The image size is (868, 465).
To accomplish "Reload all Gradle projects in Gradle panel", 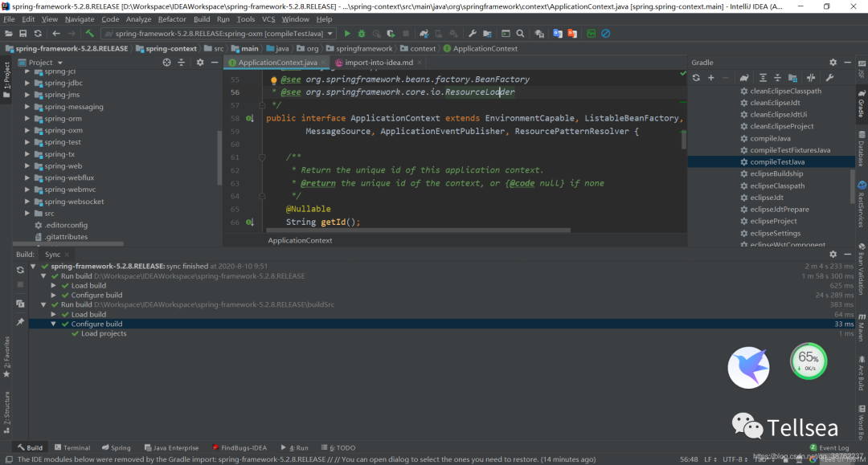I will click(x=696, y=78).
